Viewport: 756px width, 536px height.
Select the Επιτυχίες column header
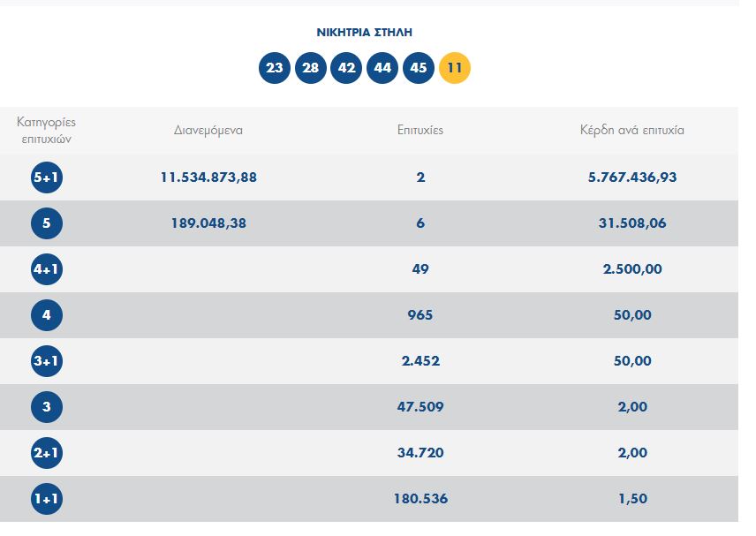pyautogui.click(x=420, y=130)
